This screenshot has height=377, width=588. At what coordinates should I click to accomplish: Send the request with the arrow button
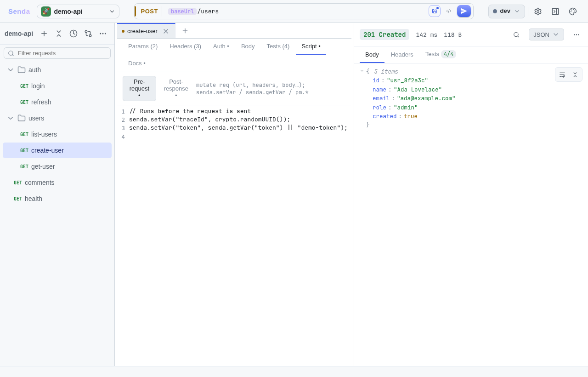[x=464, y=11]
